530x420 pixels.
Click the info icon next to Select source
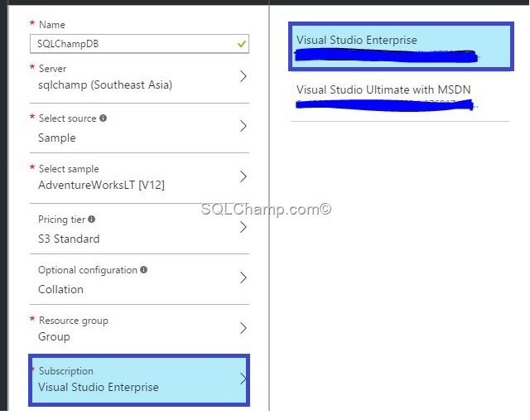pos(103,118)
